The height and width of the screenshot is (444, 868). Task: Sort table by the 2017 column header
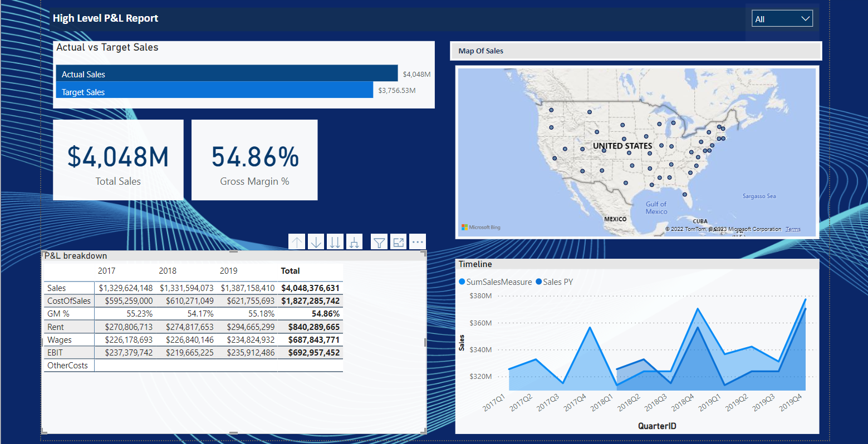[x=107, y=271]
